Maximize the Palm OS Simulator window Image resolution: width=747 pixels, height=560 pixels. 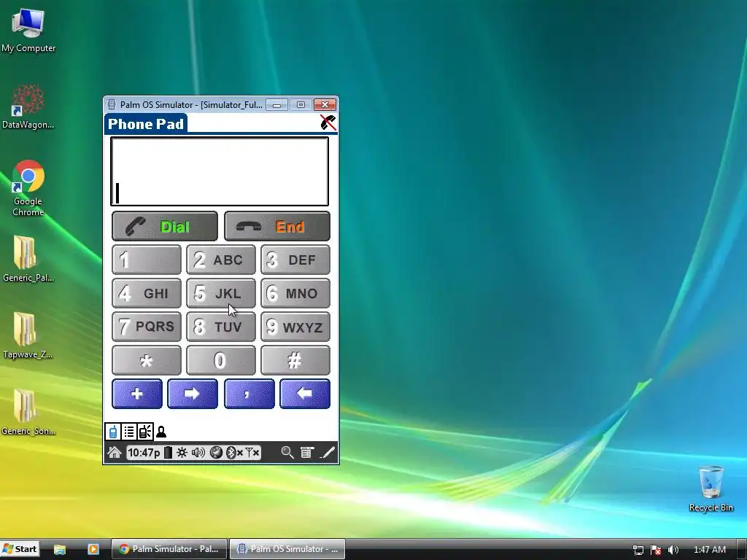click(x=301, y=105)
